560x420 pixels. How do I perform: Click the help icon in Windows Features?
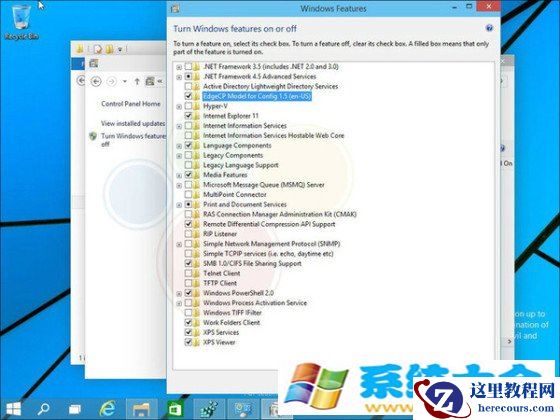(x=489, y=28)
